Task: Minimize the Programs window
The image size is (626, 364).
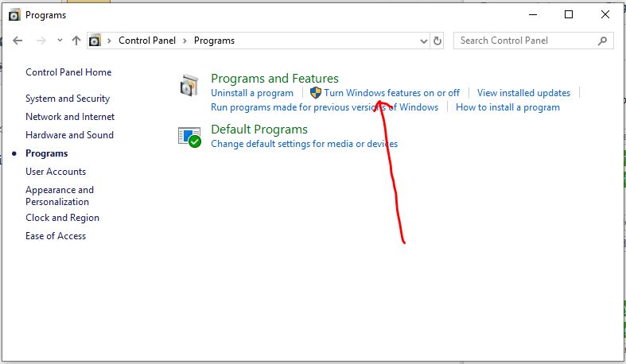Action: [533, 15]
